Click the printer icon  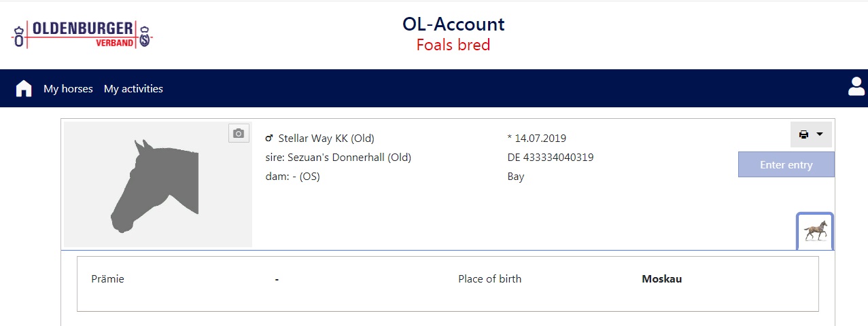click(803, 134)
